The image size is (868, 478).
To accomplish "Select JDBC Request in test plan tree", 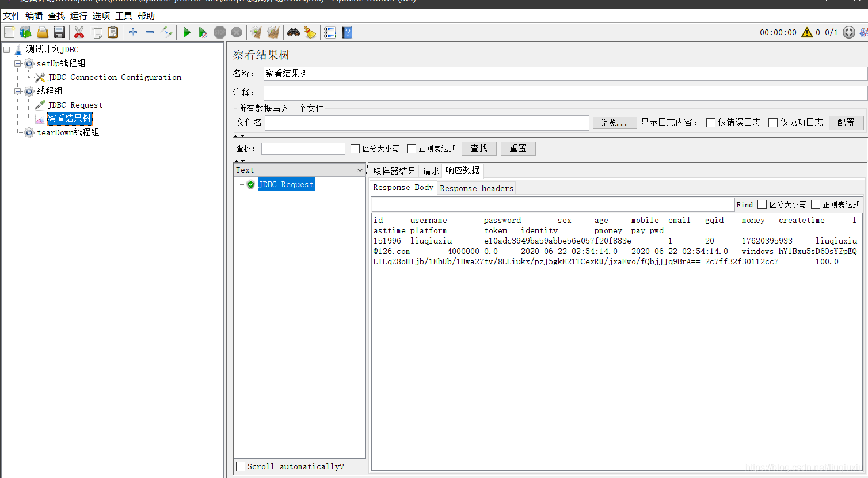I will click(75, 105).
